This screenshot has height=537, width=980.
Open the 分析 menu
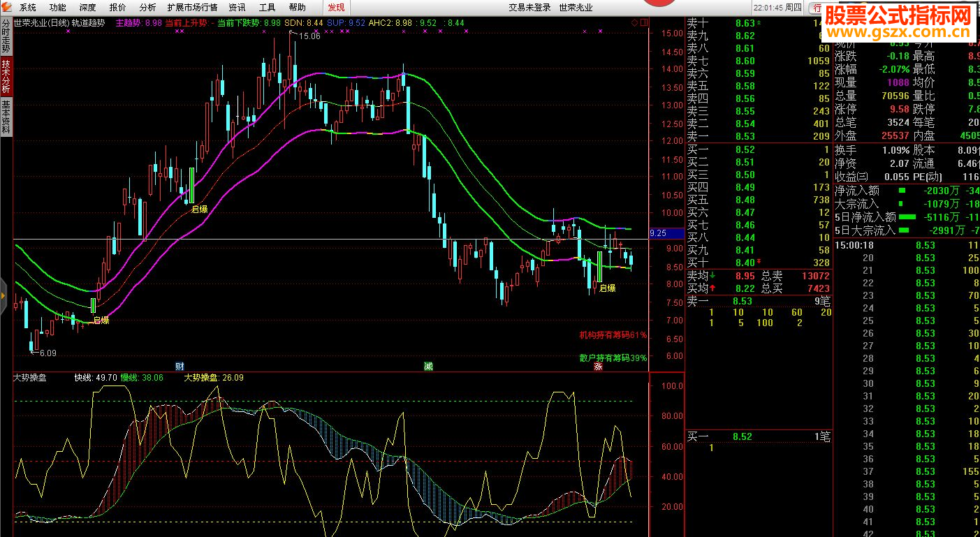[147, 8]
